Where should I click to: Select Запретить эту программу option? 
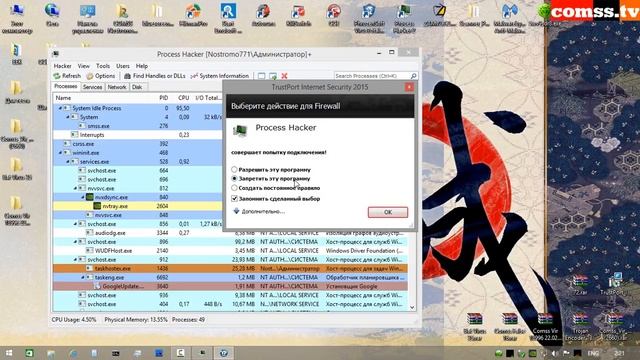[x=234, y=178]
